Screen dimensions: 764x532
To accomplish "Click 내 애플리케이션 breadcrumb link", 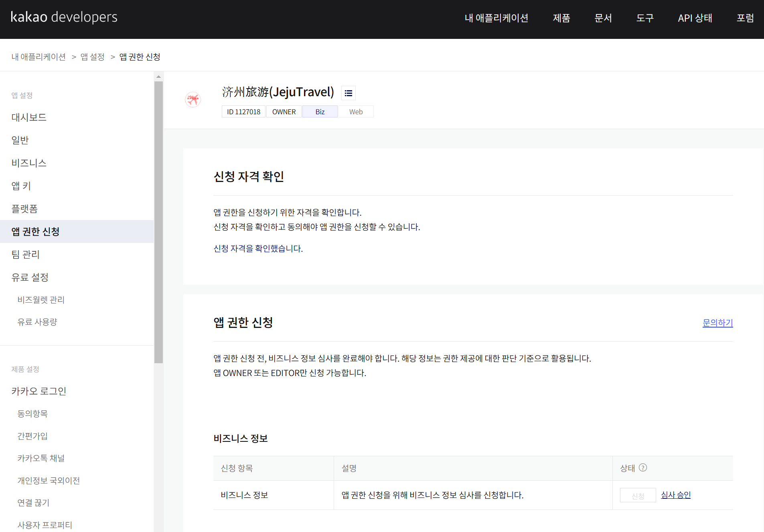I will pos(39,57).
